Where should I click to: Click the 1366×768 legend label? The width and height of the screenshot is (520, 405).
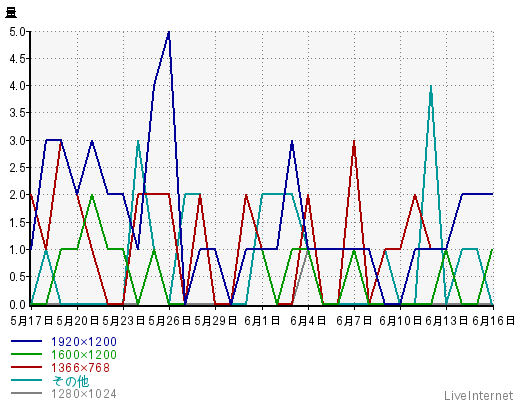click(x=80, y=368)
